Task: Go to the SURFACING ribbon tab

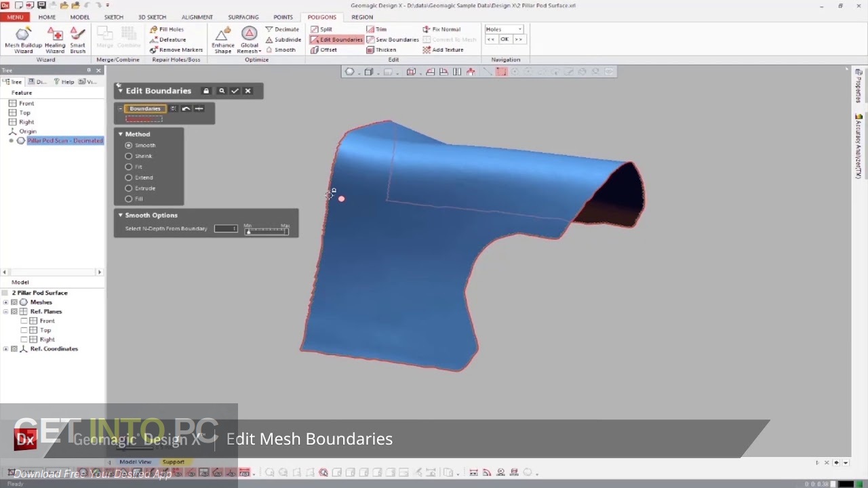Action: coord(243,17)
